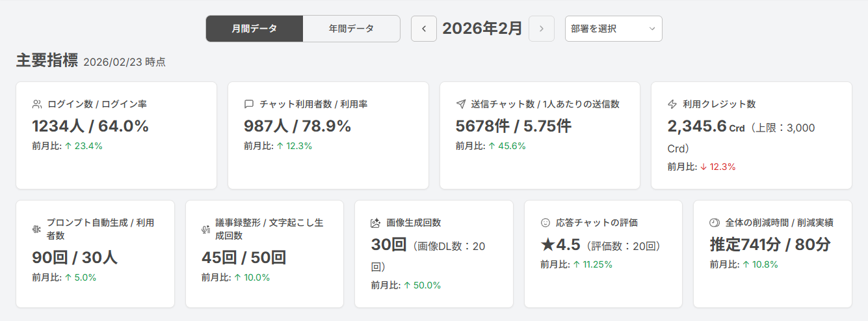Select the 2,345.6 Crd credit value

tap(706, 127)
